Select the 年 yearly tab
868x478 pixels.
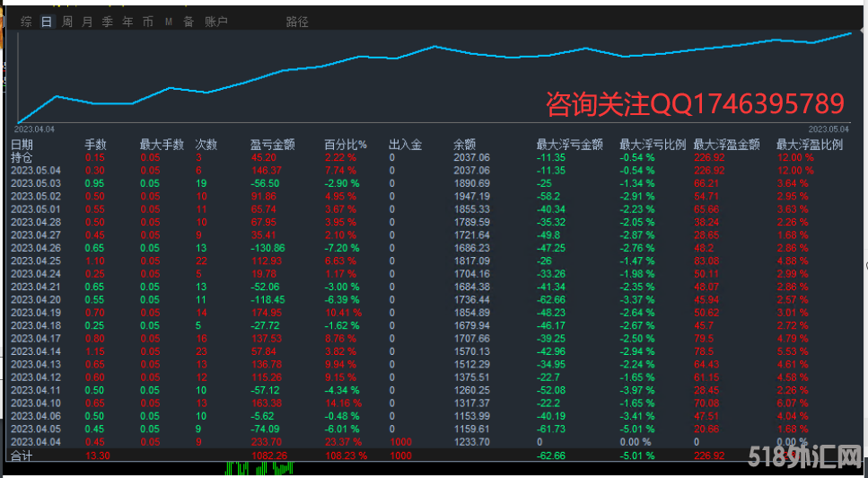coord(128,22)
